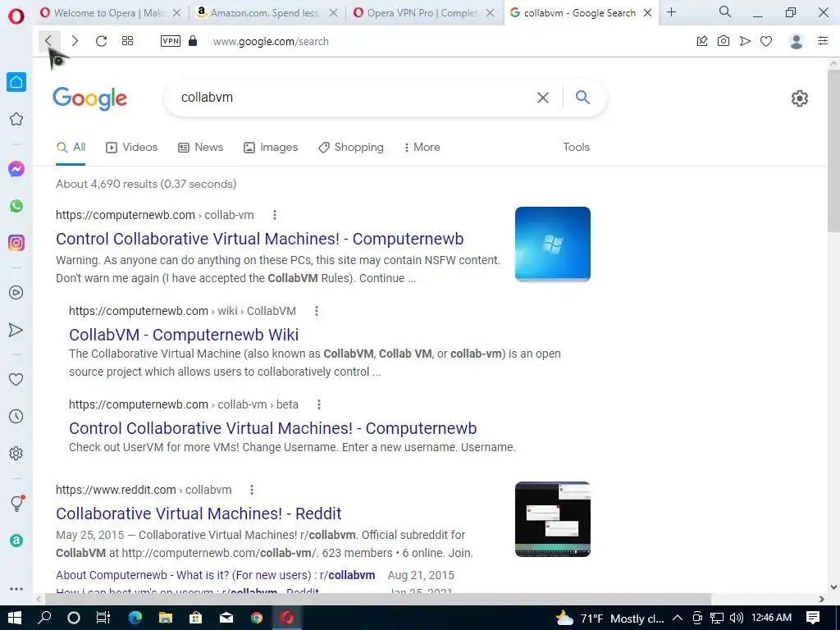Open sidebar Bookmarks star icon
Screen dimensions: 840x630
pos(16,119)
